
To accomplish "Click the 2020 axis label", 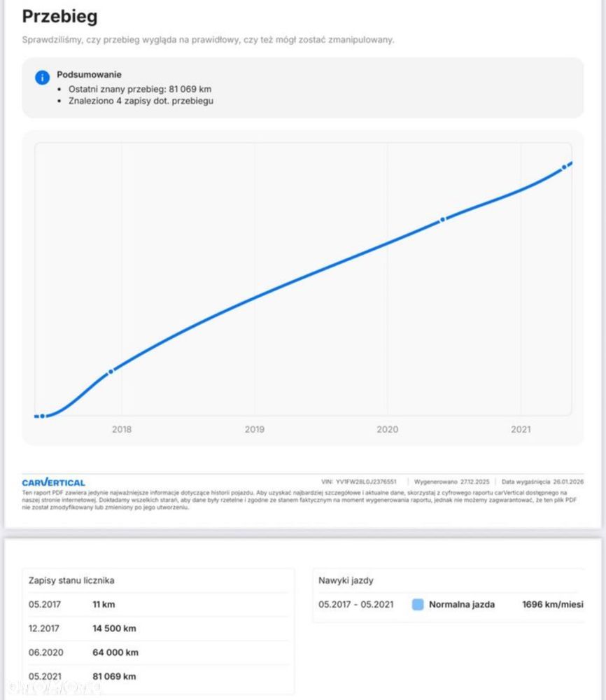I will 387,429.
